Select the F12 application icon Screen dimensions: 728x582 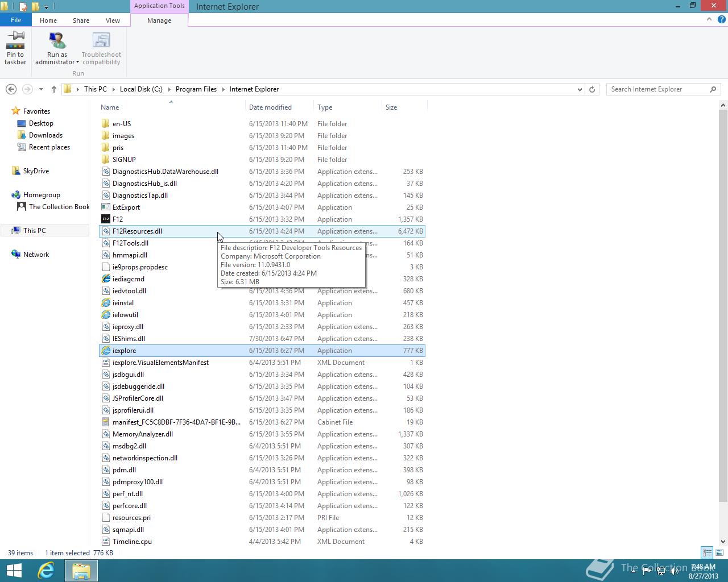click(106, 219)
